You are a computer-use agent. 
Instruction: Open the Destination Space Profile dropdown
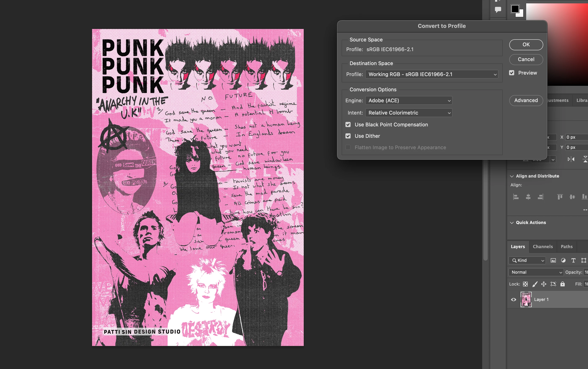[x=432, y=74]
